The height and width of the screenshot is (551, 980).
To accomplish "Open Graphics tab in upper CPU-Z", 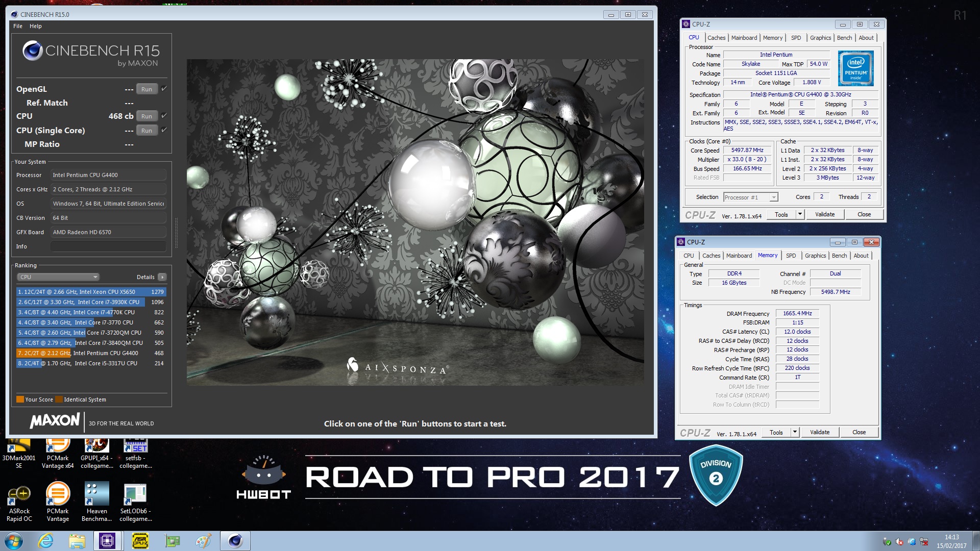I will click(820, 38).
